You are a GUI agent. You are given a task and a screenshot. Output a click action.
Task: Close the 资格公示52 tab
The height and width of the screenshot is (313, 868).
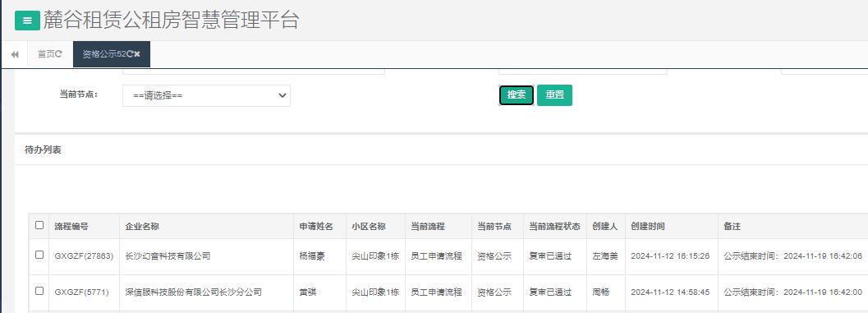tap(137, 53)
